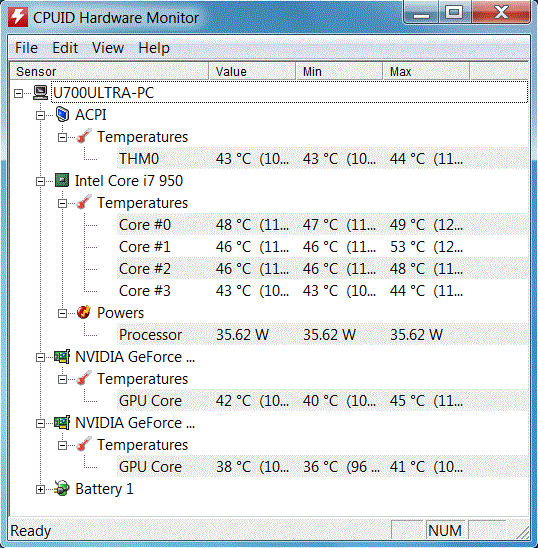Open the Help menu

pyautogui.click(x=154, y=48)
